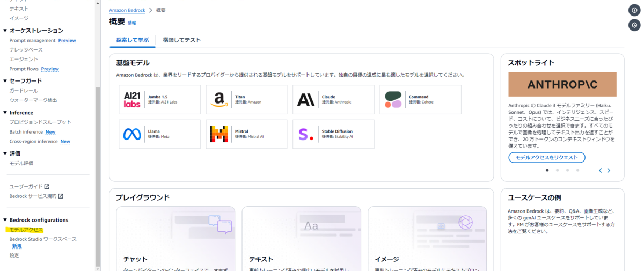Viewport: 644px width, 271px height.
Task: Open Bedrock Studio ワークスペース in sidebar
Action: 43,239
